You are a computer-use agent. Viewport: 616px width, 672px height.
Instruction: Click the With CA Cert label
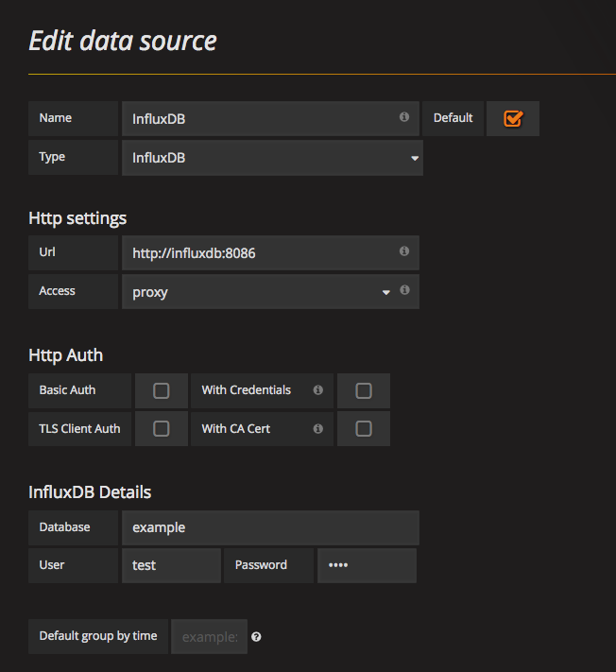click(236, 428)
